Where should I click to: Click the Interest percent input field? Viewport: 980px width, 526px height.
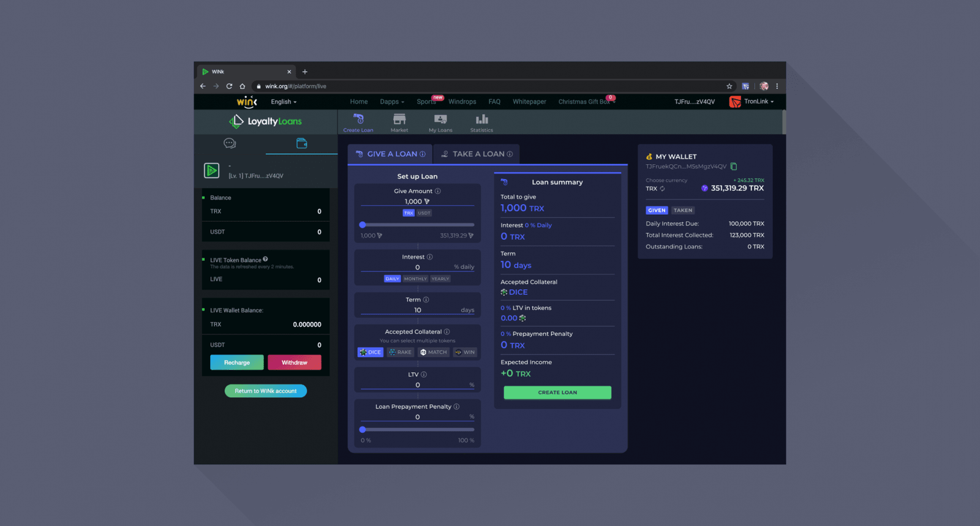coord(417,267)
